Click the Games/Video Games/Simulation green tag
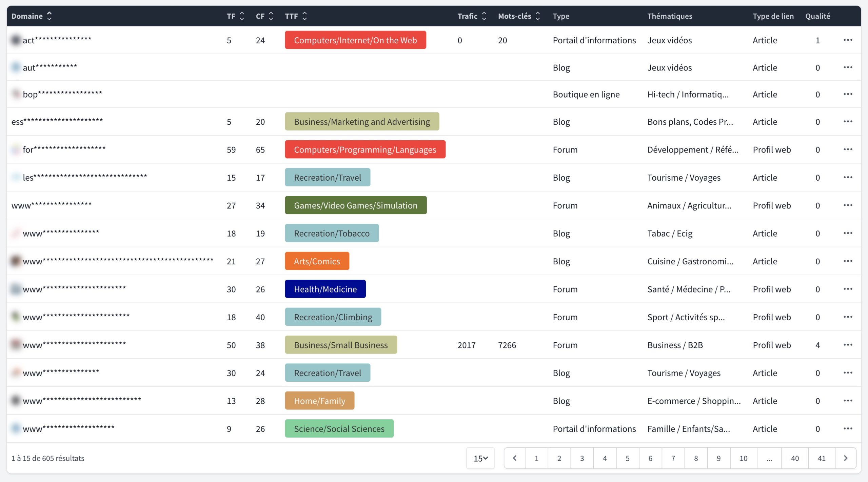 tap(355, 205)
